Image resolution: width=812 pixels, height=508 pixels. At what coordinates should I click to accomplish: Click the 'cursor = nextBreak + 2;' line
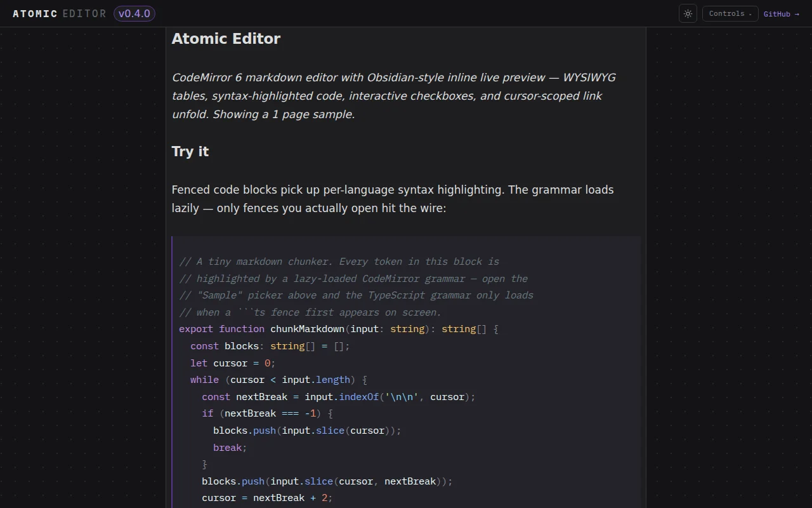pyautogui.click(x=267, y=498)
